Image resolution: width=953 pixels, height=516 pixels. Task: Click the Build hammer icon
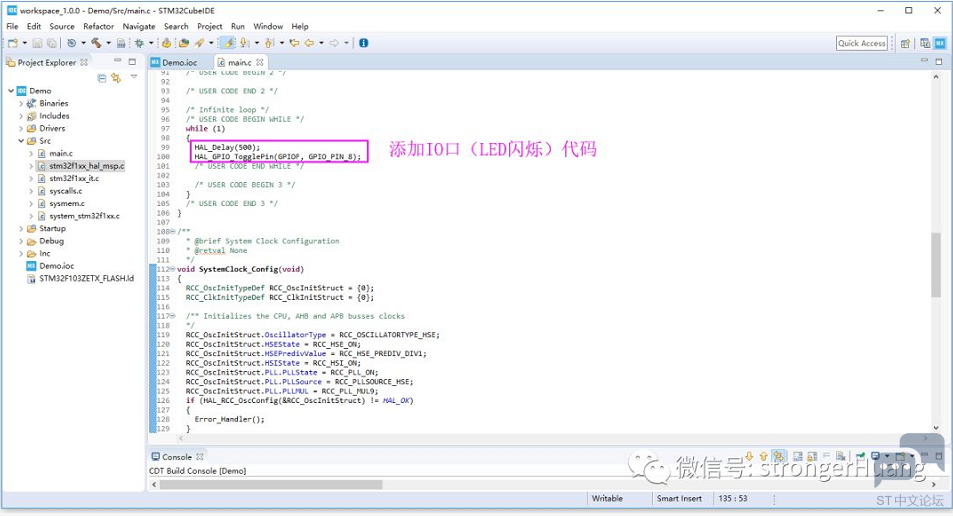tap(96, 43)
